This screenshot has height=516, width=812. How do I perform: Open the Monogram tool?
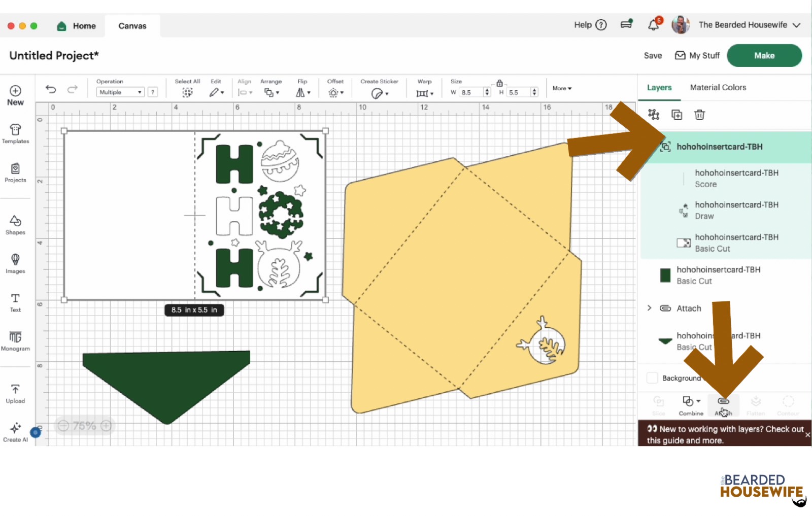(15, 341)
